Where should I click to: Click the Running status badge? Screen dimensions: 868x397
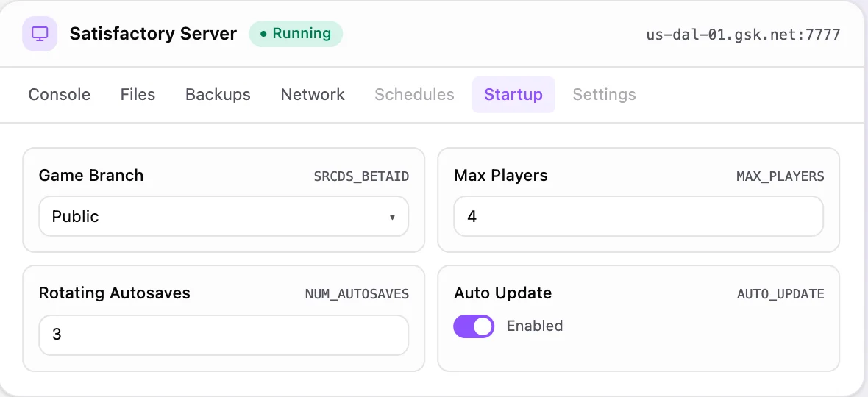coord(296,34)
